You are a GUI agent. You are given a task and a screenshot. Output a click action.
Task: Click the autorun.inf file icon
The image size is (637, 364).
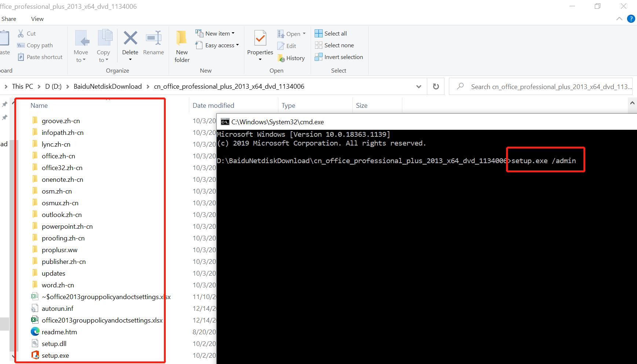[35, 308]
